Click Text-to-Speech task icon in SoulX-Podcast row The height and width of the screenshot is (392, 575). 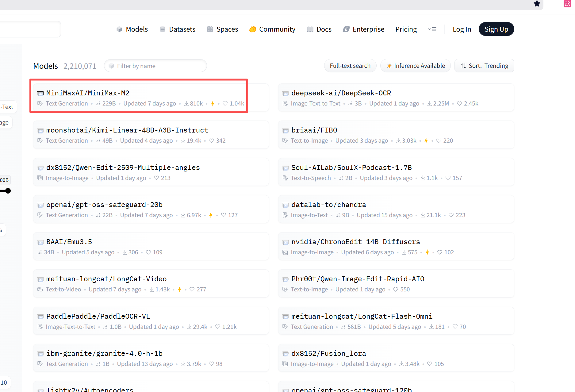coord(285,178)
